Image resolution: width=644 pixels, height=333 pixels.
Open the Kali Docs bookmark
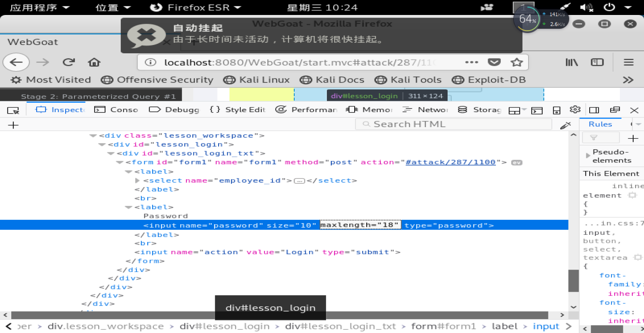point(332,80)
